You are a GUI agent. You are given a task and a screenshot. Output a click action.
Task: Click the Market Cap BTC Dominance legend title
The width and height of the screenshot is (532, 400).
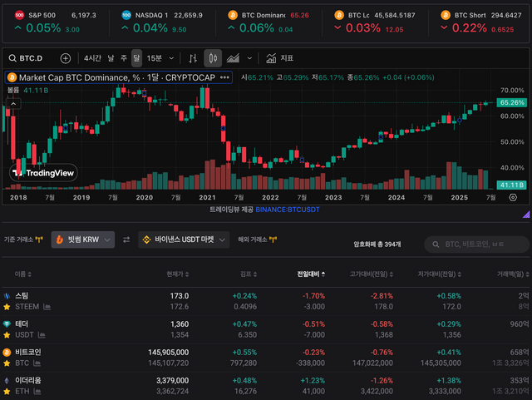coord(117,77)
